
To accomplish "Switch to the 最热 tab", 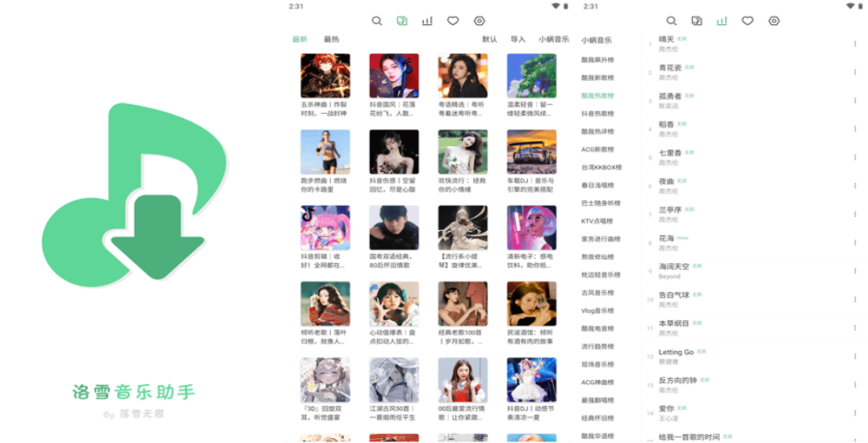I will [331, 40].
